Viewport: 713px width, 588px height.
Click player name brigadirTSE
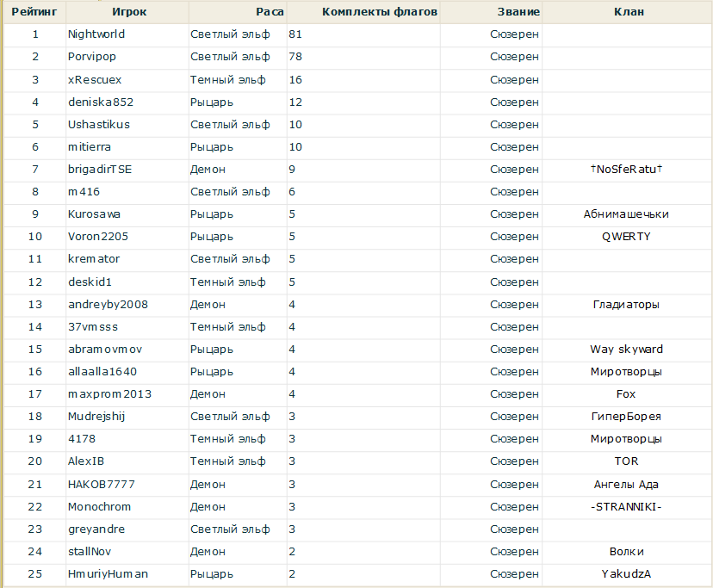100,170
